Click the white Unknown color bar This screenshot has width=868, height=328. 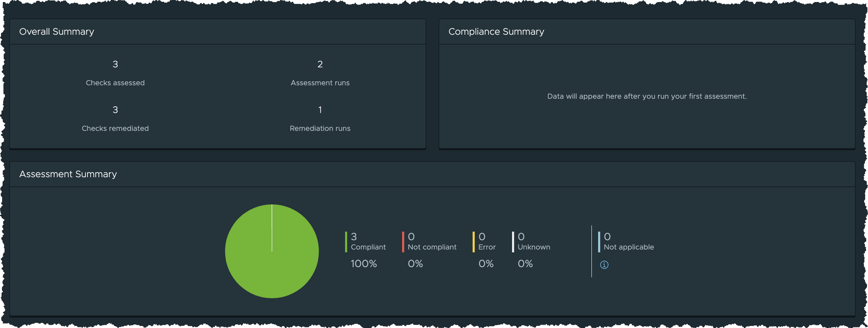[513, 242]
